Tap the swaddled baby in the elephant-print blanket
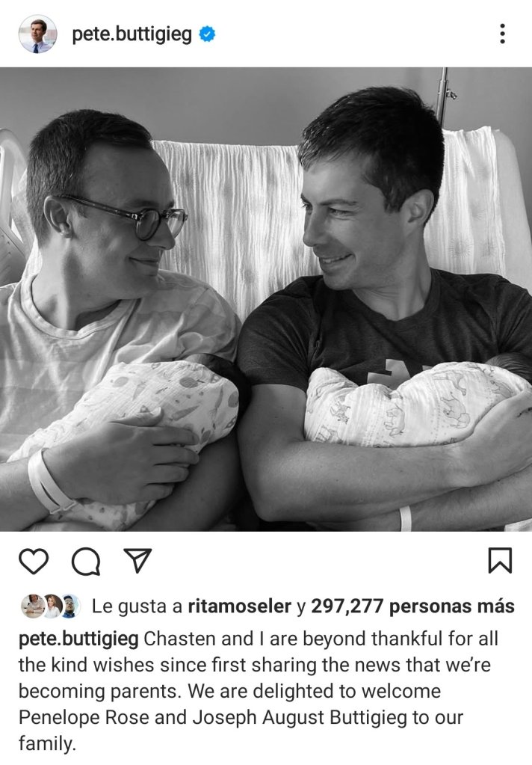 pyautogui.click(x=415, y=404)
